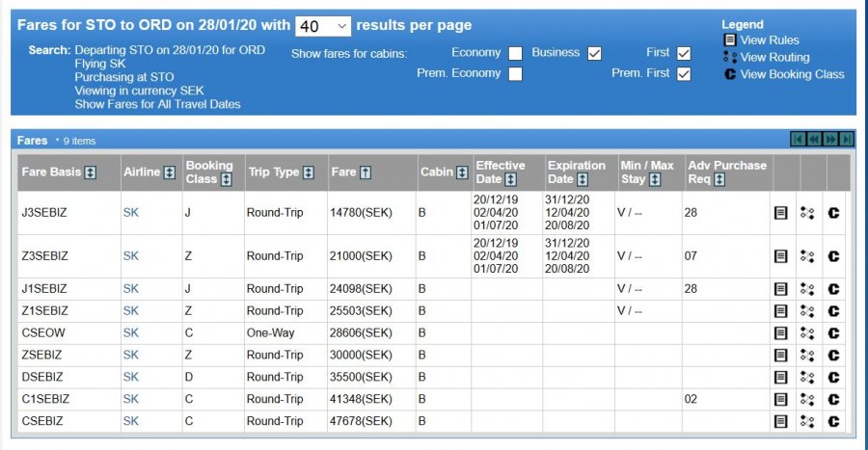Viewport: 868px width, 450px height.
Task: Tick the Prem. Economy cabin checkbox
Action: [x=516, y=74]
